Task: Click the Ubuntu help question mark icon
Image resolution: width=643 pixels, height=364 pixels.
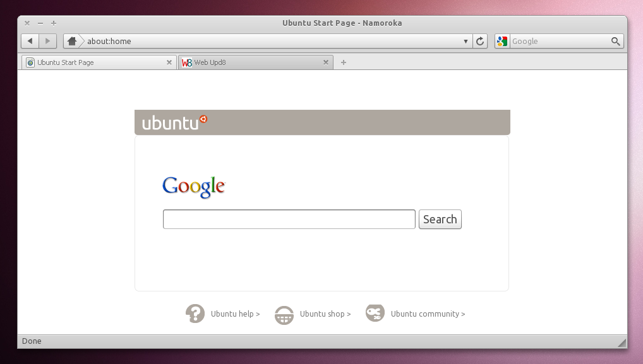Action: tap(195, 314)
